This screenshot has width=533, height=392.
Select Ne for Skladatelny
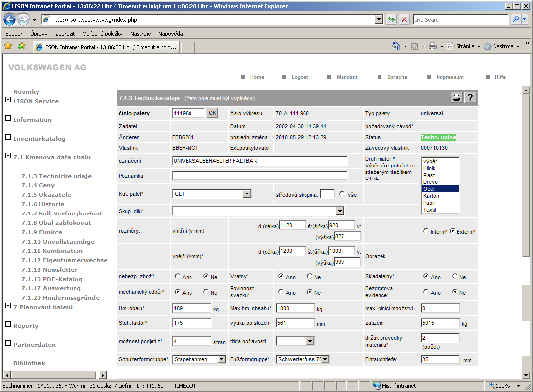tap(455, 276)
